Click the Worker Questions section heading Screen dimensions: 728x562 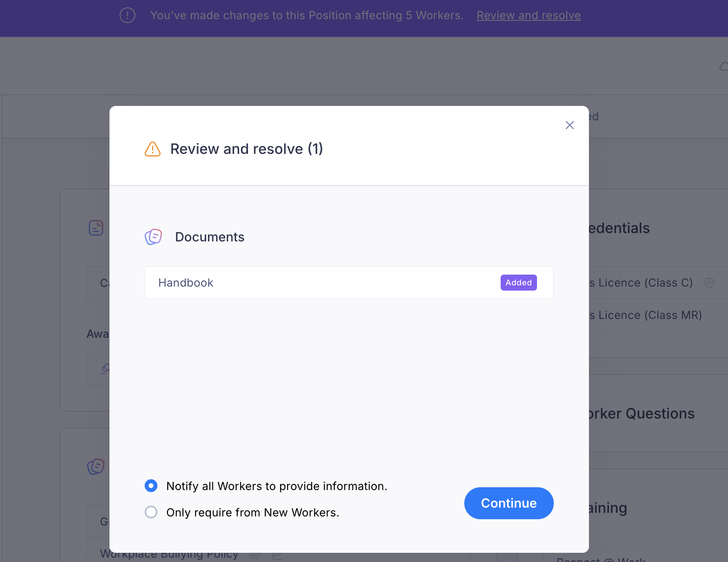[x=642, y=413]
